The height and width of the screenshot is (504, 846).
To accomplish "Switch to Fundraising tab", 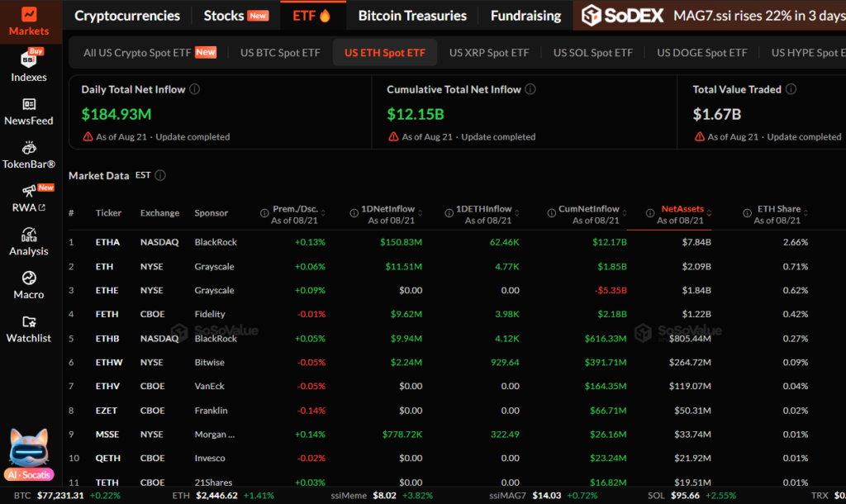I will click(525, 16).
